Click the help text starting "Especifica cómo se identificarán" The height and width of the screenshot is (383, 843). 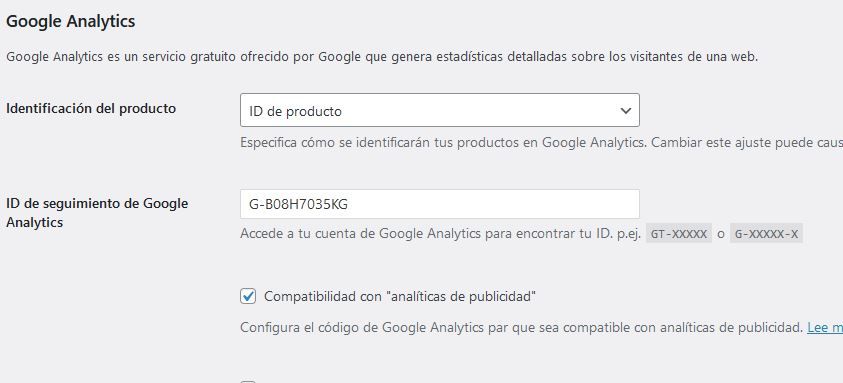[x=541, y=143]
